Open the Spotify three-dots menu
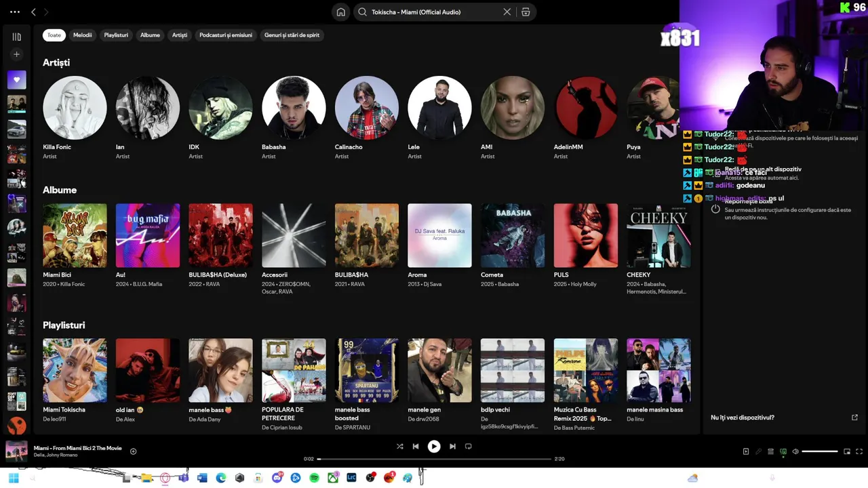The height and width of the screenshot is (488, 868). click(x=15, y=12)
